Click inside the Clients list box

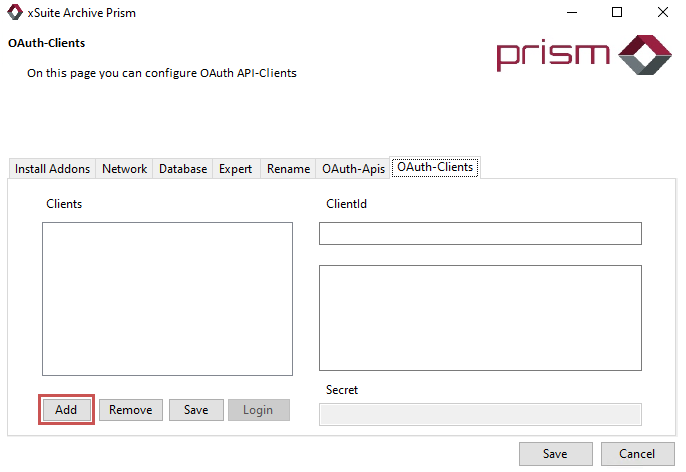167,299
